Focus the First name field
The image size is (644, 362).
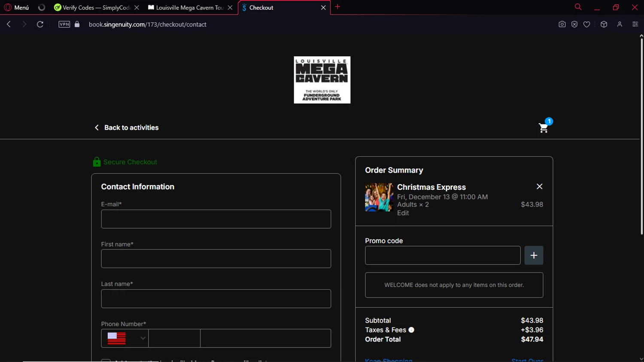pyautogui.click(x=216, y=259)
